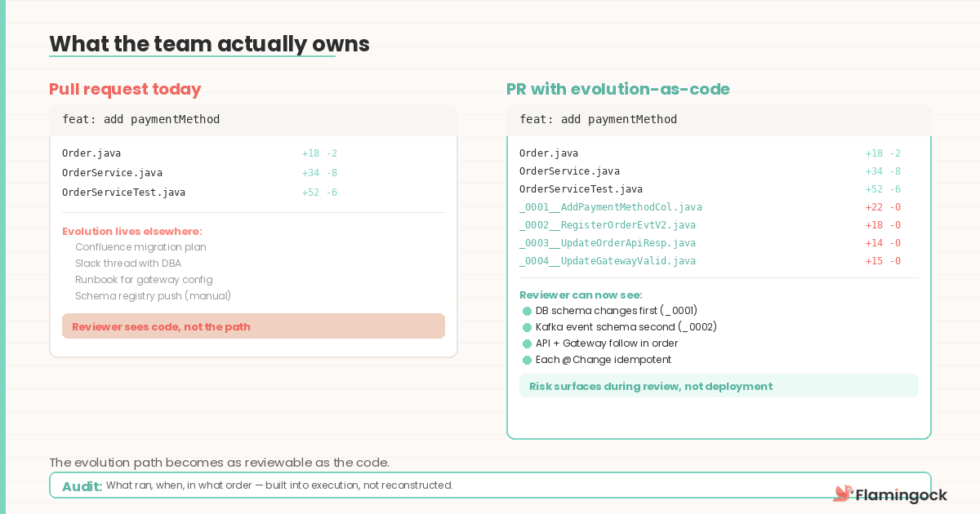Click the bullet before 'DB schema changes first'
The image size is (980, 514).
527,311
